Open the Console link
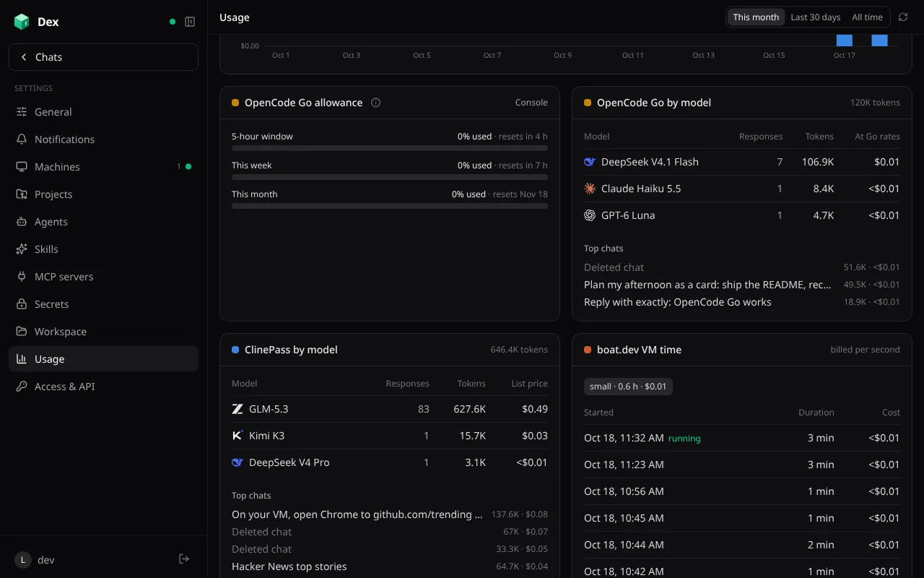The height and width of the screenshot is (578, 924). pos(531,103)
